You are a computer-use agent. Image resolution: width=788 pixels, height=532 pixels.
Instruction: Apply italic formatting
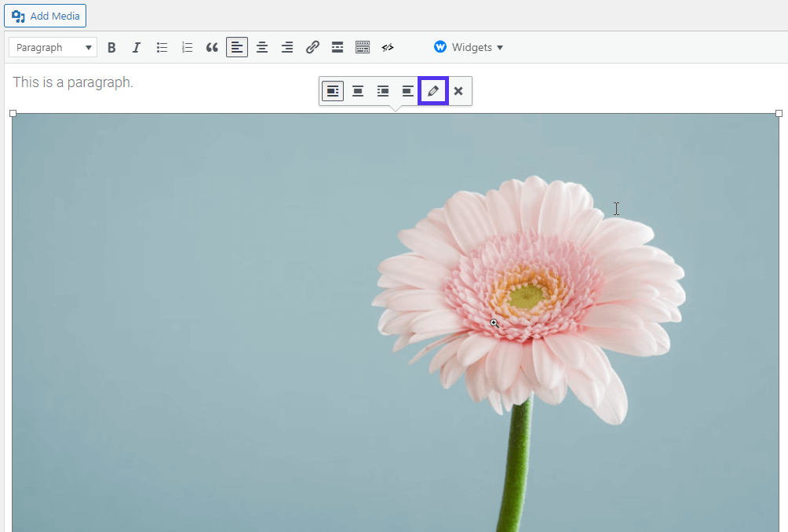point(137,47)
